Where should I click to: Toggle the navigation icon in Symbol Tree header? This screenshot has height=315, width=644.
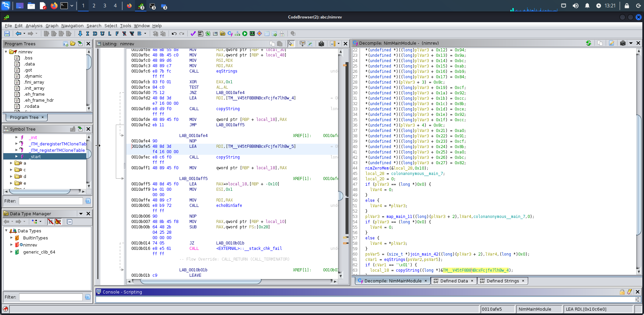click(80, 129)
